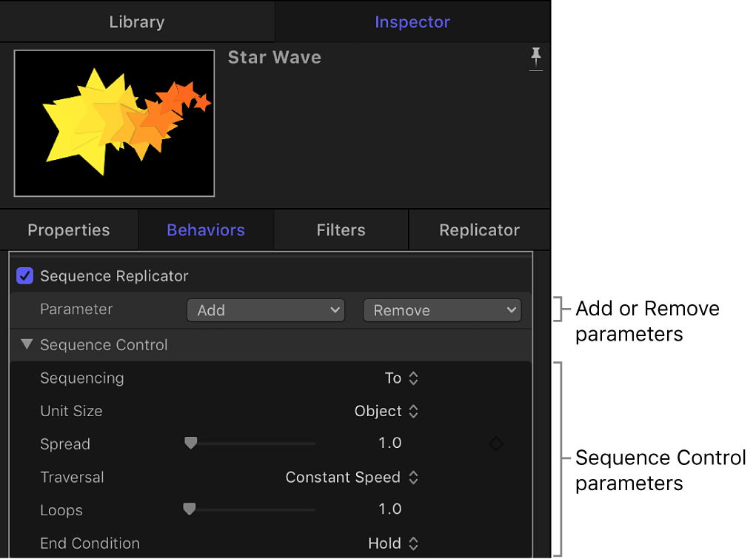Switch to the Library tab
This screenshot has height=559, width=756.
(137, 22)
